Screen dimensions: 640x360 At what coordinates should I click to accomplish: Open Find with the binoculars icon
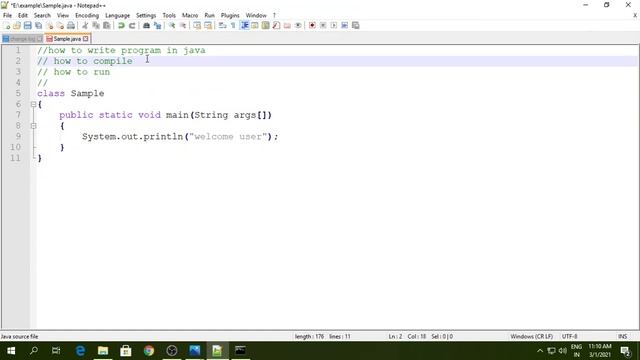click(146, 25)
